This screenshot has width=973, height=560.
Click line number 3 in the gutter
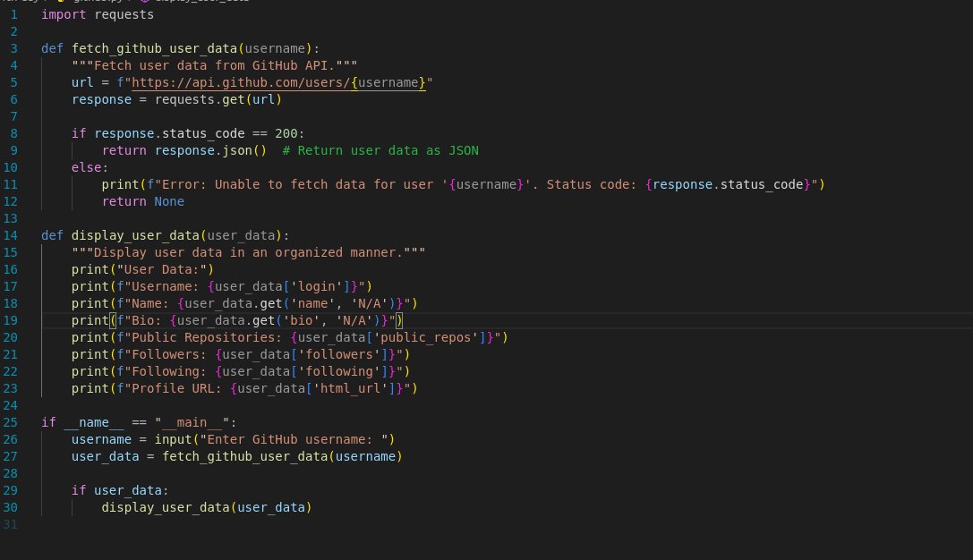[x=13, y=48]
